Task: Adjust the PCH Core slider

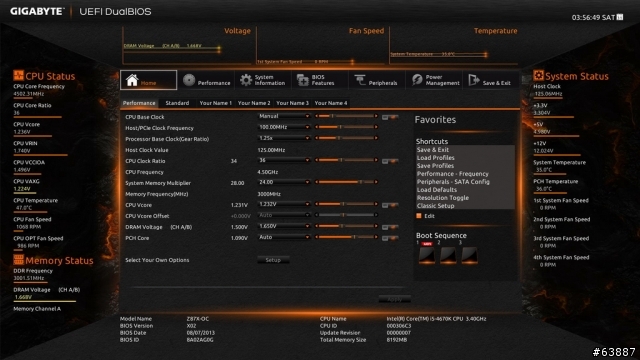Action: point(346,237)
